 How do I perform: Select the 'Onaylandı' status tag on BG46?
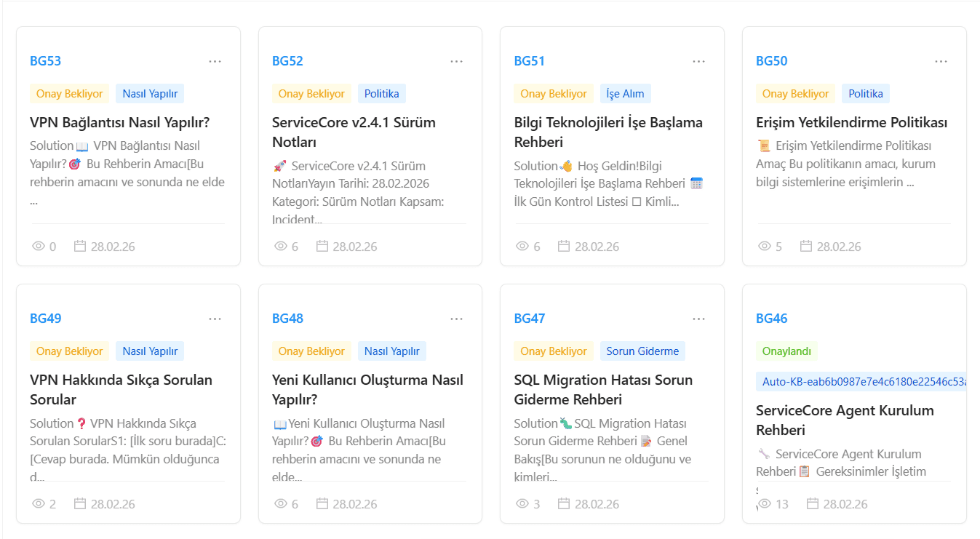[786, 351]
